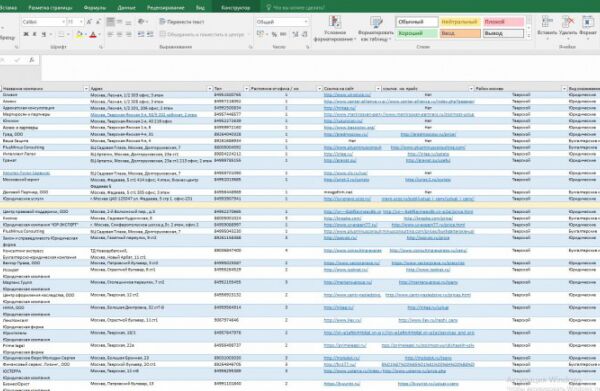Switch to the Формулы tab

pos(95,8)
